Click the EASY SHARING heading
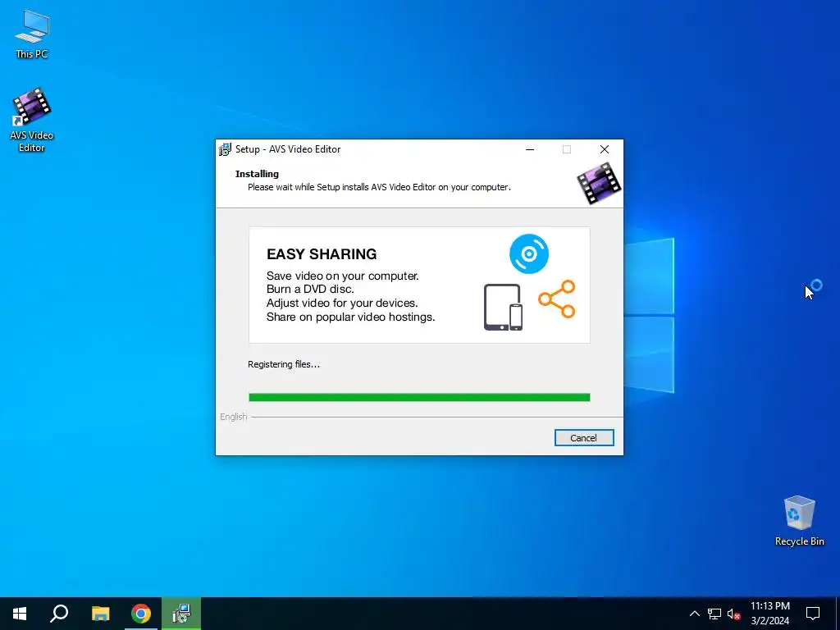The height and width of the screenshot is (630, 840). point(322,254)
